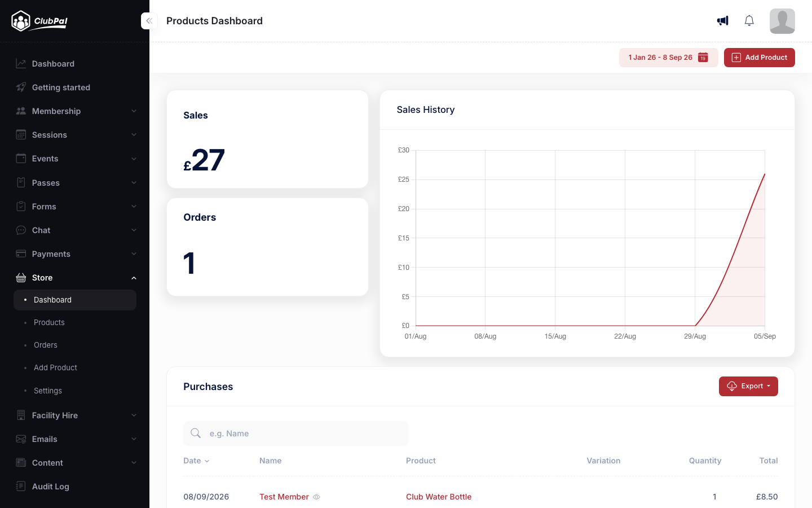Click the red Add Product button

point(759,58)
